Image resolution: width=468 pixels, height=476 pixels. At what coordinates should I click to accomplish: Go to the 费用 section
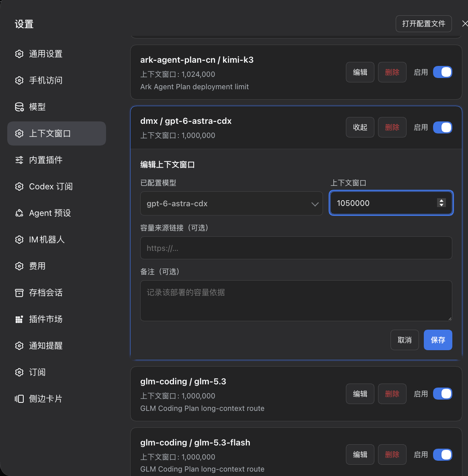pos(56,266)
